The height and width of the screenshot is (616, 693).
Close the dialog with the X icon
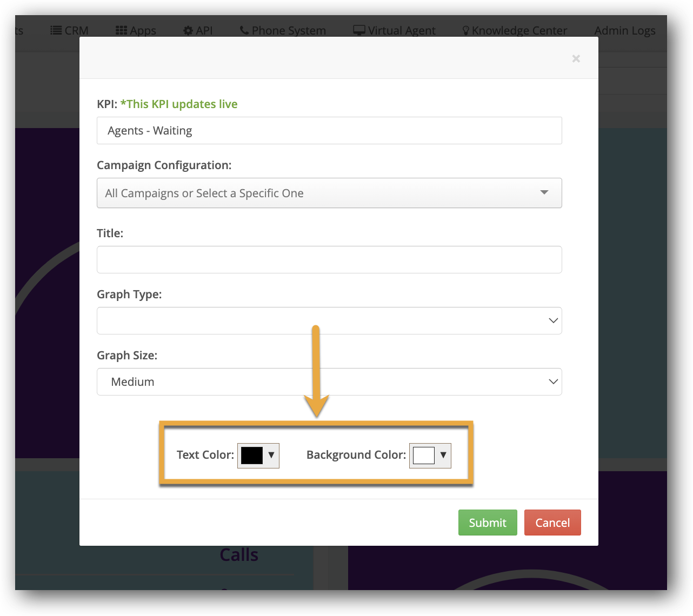[576, 58]
